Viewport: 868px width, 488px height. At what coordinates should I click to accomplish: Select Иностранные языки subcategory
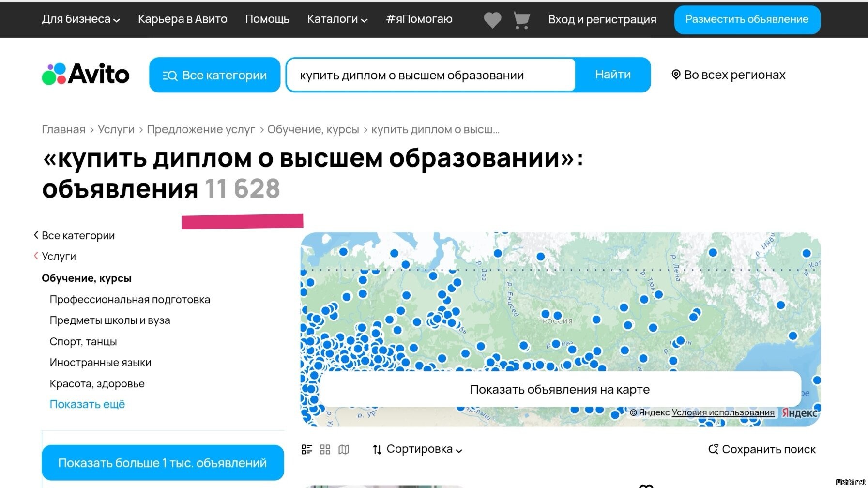[x=100, y=363]
